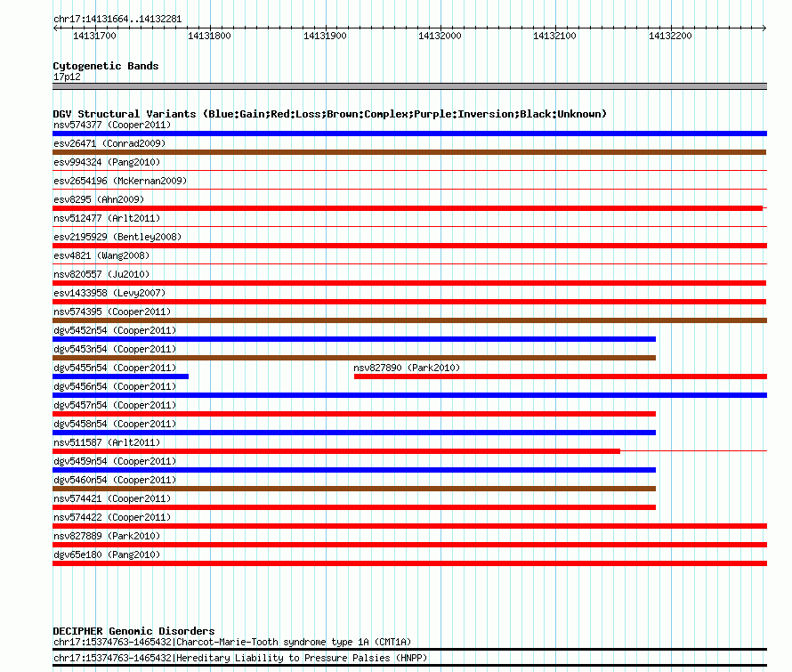This screenshot has width=792, height=672.
Task: Open dgv5459n54 (Cooper2011) variant label
Action: pos(115,461)
